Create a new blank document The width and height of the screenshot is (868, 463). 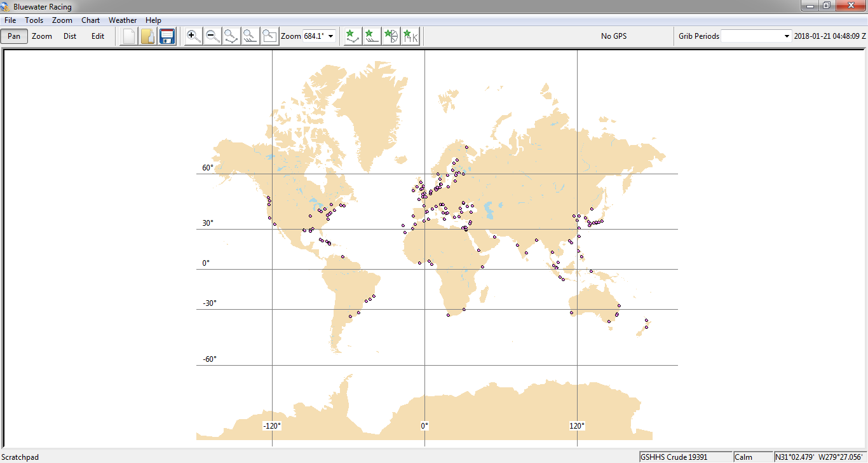(x=129, y=36)
